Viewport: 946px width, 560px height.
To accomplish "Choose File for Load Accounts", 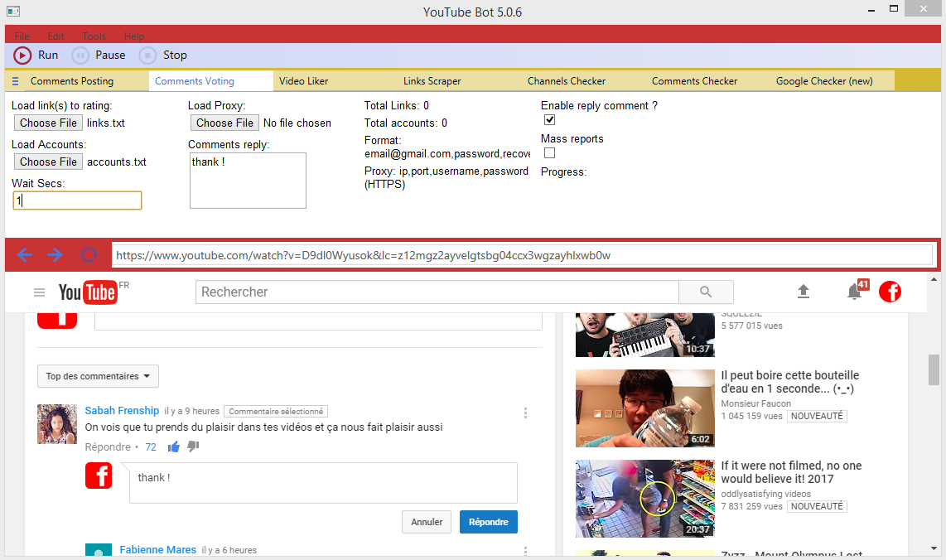I will (48, 162).
